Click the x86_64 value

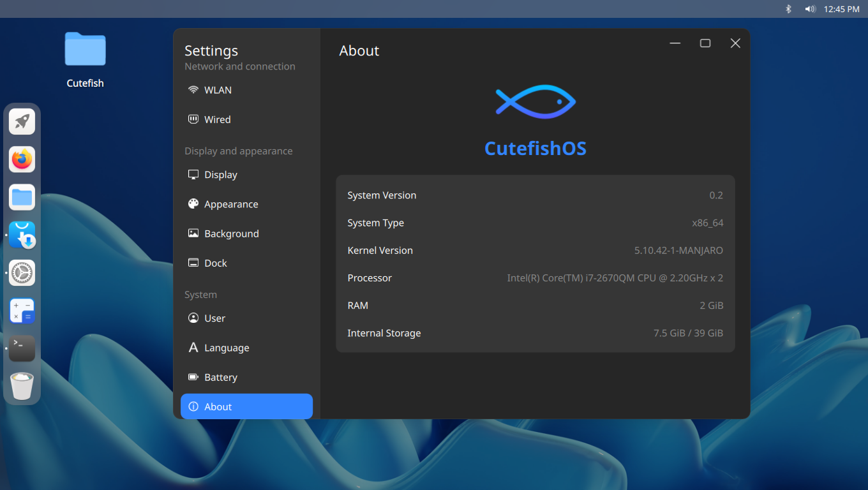pyautogui.click(x=708, y=223)
